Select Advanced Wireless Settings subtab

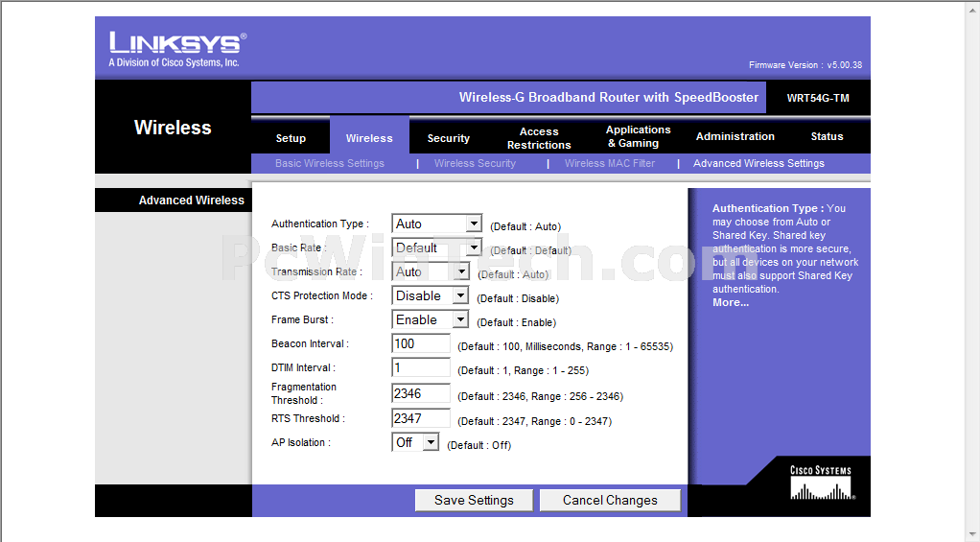click(758, 163)
